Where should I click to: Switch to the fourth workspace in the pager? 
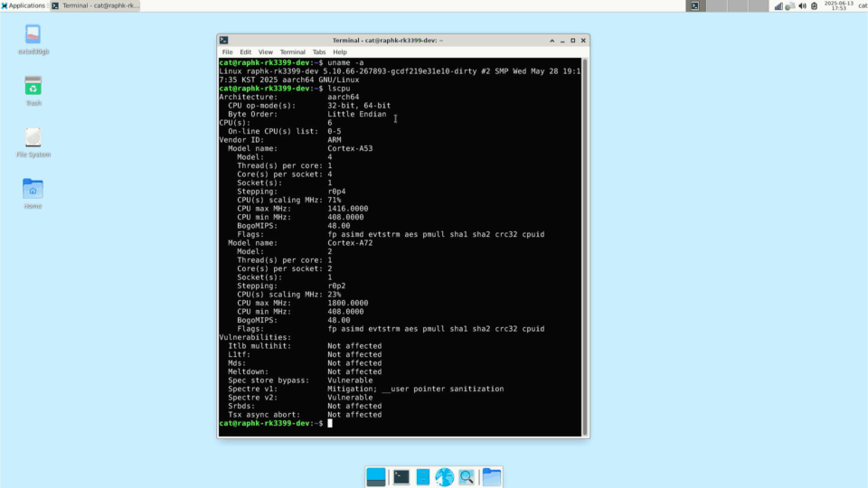(758, 5)
